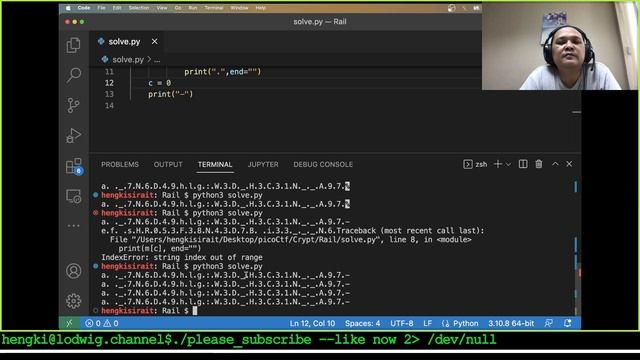Screen dimensions: 640x360
Task: Open the Remote Explorer view
Action: click(73, 196)
